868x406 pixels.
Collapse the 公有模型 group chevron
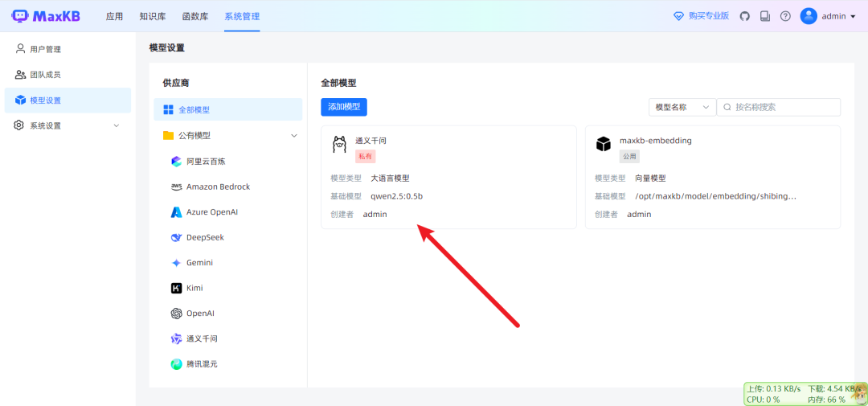coord(294,135)
